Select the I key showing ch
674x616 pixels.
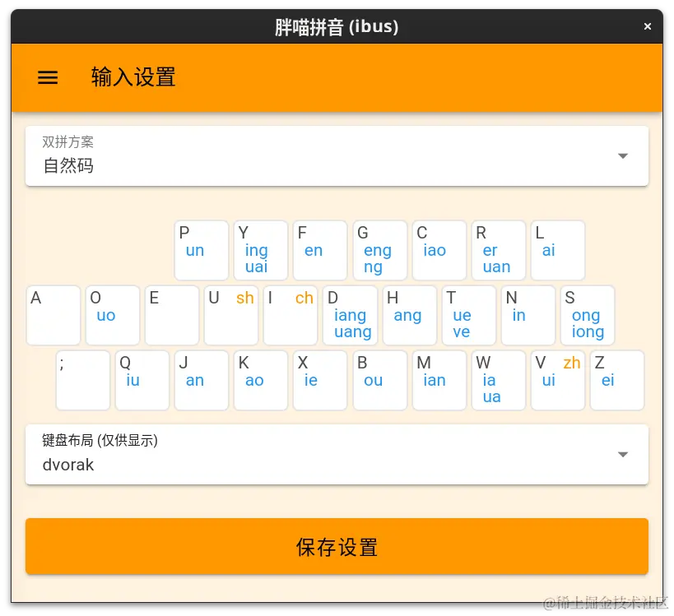coord(291,315)
